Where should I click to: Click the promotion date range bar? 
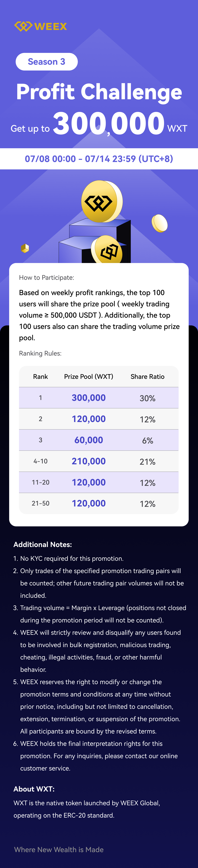pos(99,159)
